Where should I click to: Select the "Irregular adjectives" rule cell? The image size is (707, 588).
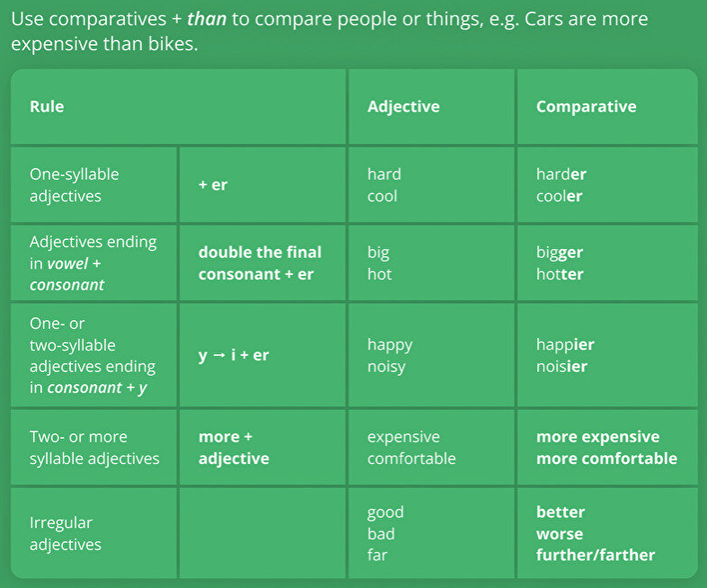coord(66,533)
